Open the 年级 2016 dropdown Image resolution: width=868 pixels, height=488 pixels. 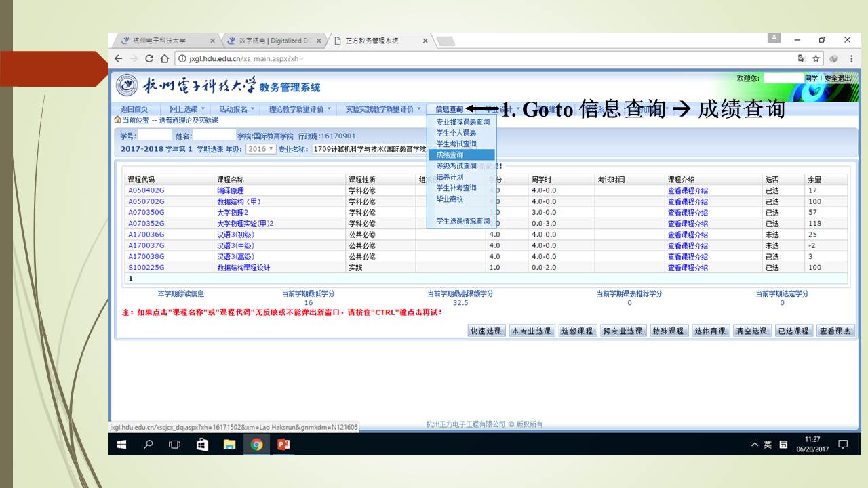point(261,149)
